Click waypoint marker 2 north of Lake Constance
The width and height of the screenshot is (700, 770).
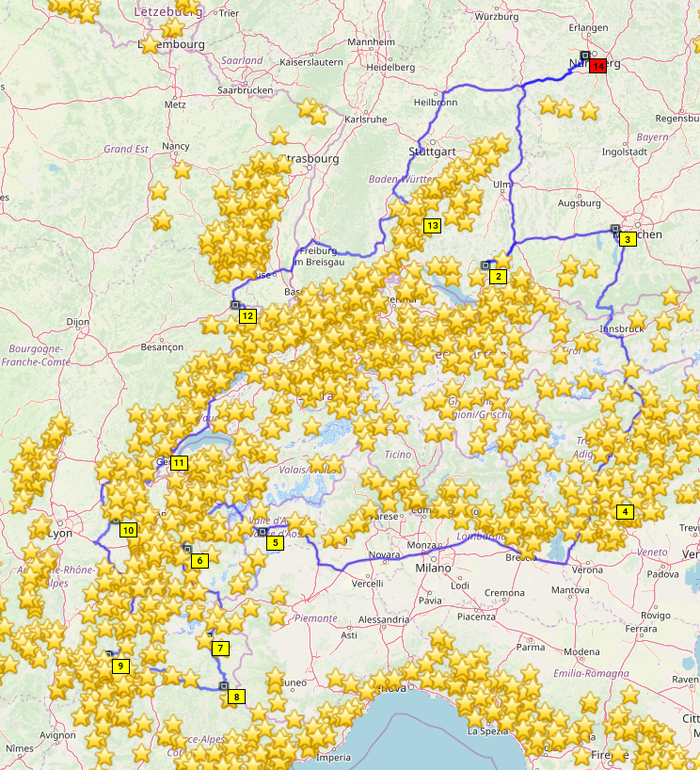(x=498, y=276)
